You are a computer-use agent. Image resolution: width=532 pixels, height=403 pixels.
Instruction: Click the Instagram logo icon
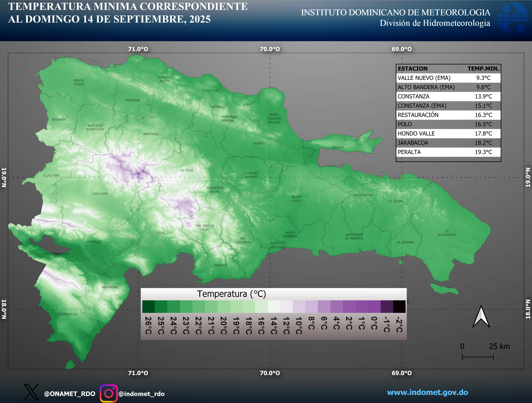pyautogui.click(x=109, y=393)
